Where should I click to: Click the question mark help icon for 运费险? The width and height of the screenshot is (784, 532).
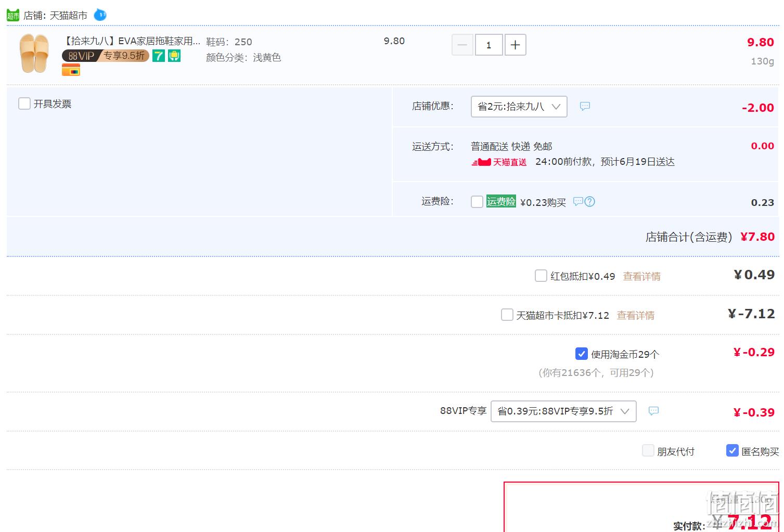[x=589, y=201]
